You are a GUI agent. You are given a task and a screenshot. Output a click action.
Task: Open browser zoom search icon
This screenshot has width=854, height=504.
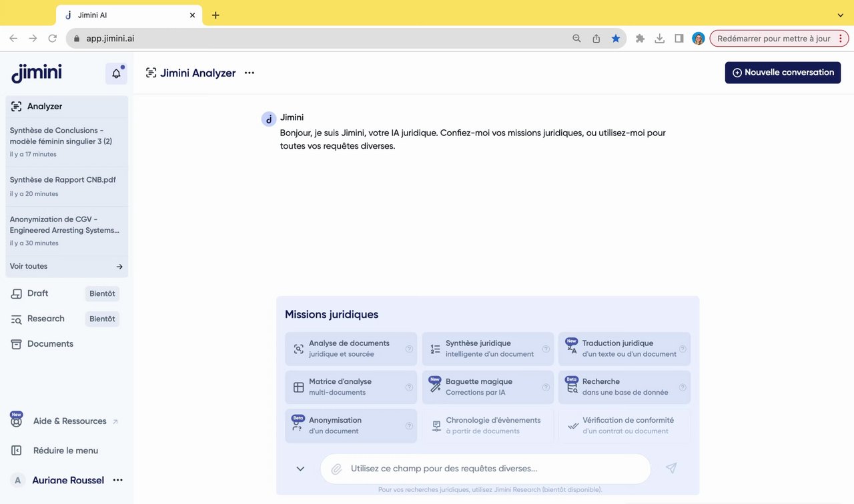tap(577, 39)
